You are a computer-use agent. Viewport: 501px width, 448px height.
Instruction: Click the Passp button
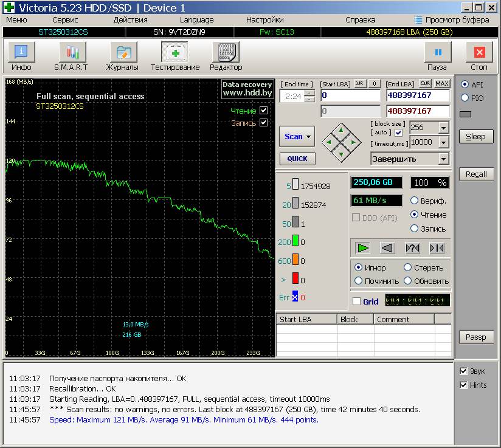(476, 337)
